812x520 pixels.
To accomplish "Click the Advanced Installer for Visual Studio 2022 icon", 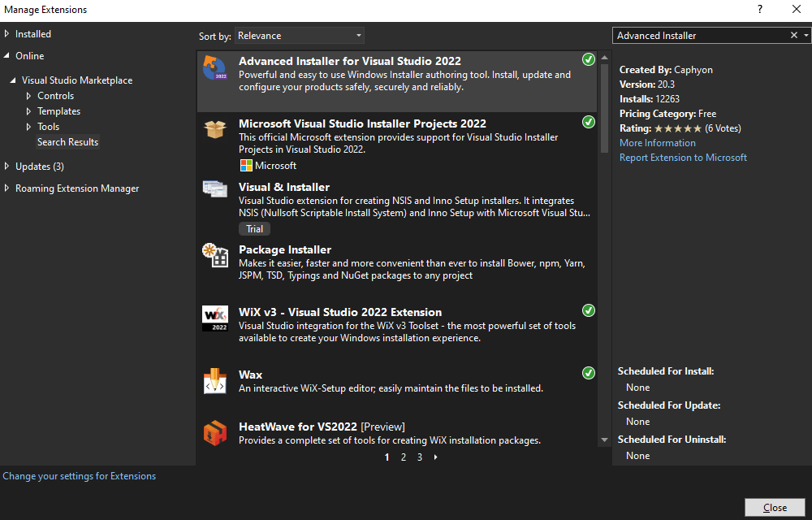I will click(214, 68).
